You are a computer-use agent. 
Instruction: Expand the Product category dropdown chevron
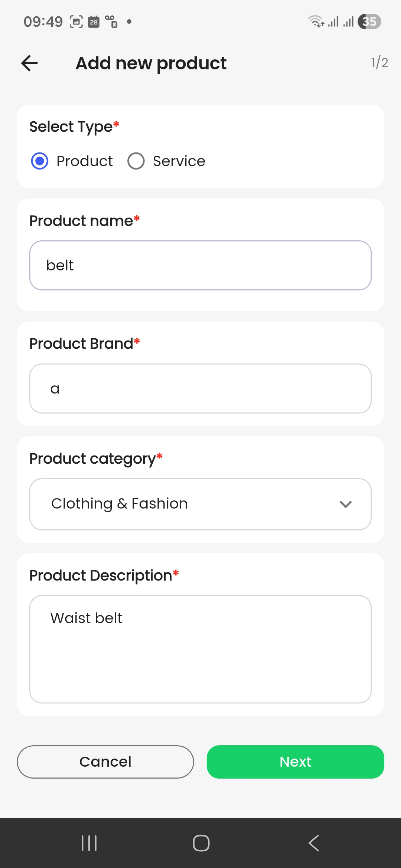(345, 504)
